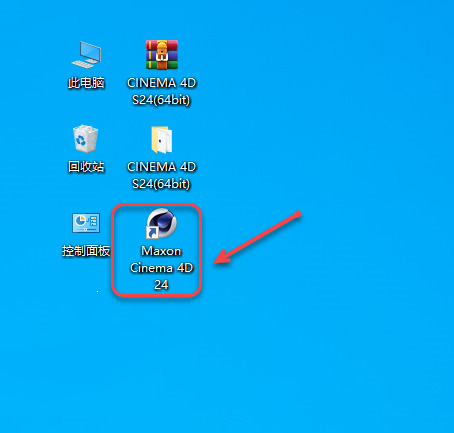Select the CINEMA 4D S24(64bit) folder icon
454x433 pixels.
click(x=162, y=140)
